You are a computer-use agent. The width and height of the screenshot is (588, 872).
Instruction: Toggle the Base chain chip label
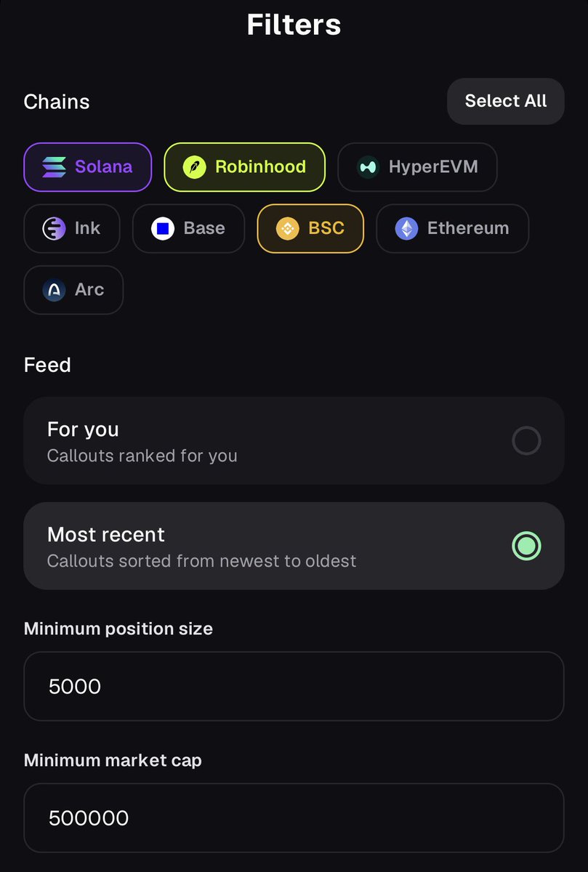[x=204, y=228]
